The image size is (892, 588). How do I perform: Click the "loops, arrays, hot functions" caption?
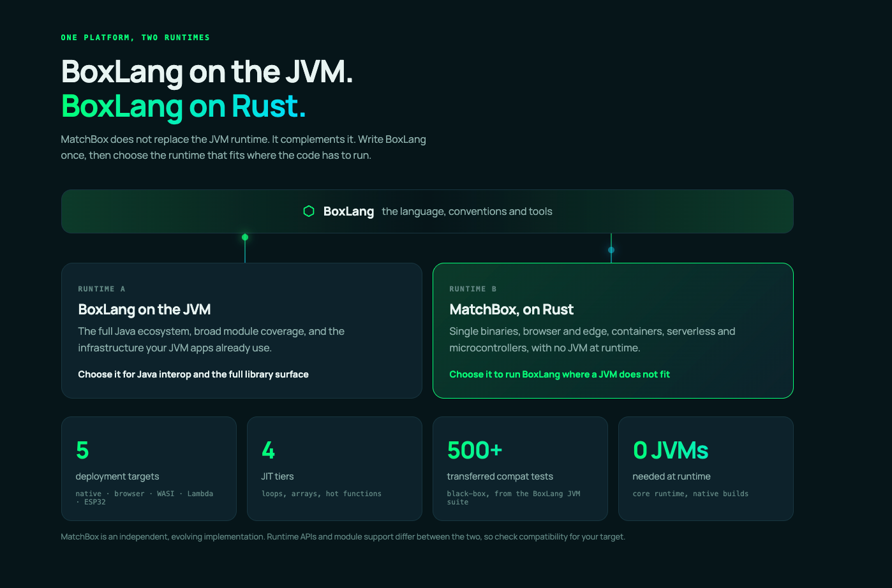pyautogui.click(x=322, y=494)
